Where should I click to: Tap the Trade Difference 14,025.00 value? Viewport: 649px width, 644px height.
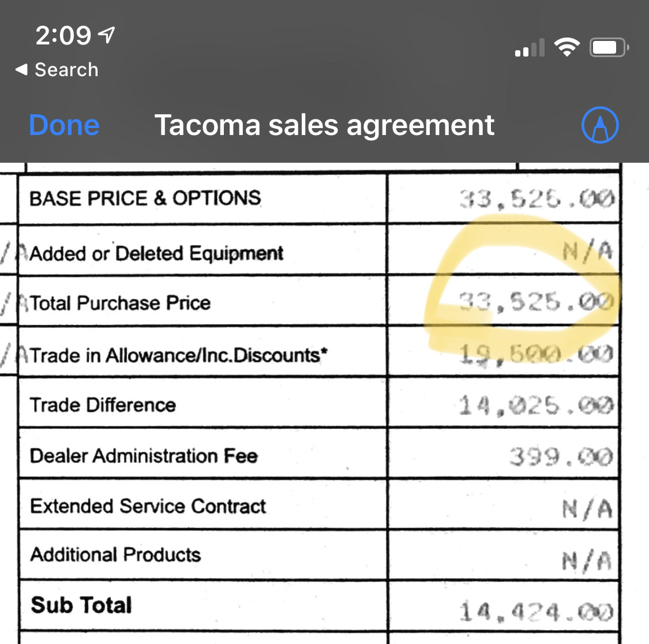(x=537, y=405)
